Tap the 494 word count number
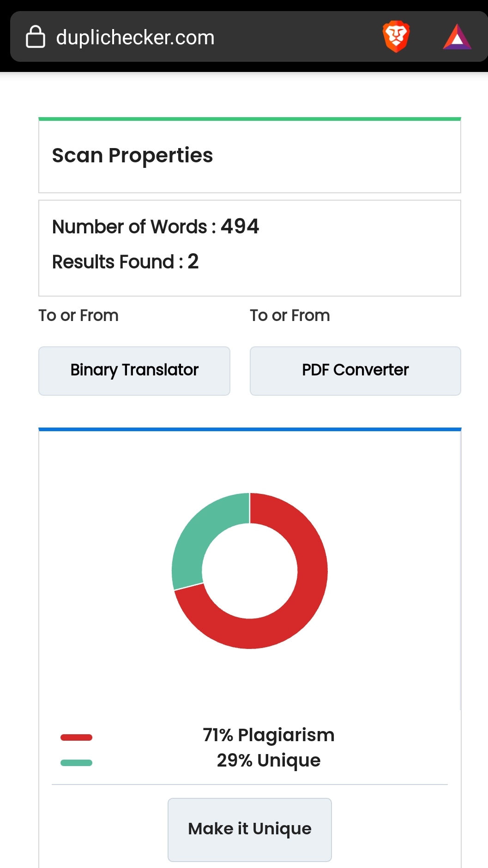 pyautogui.click(x=240, y=226)
